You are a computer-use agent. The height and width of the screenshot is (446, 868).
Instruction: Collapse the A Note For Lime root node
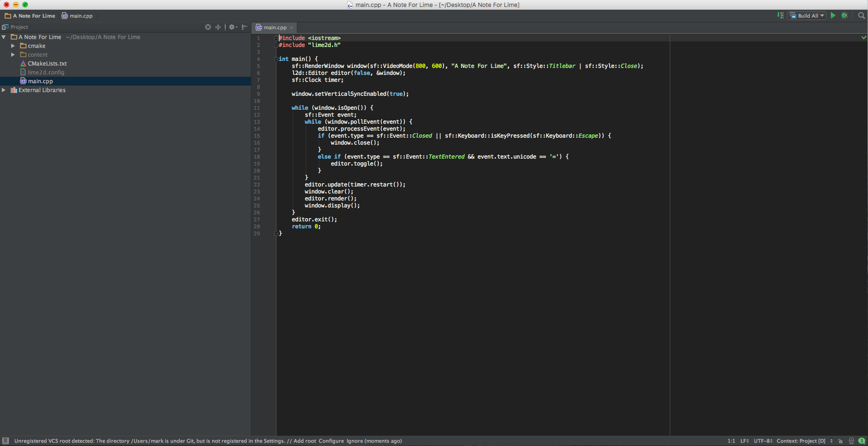[x=4, y=37]
